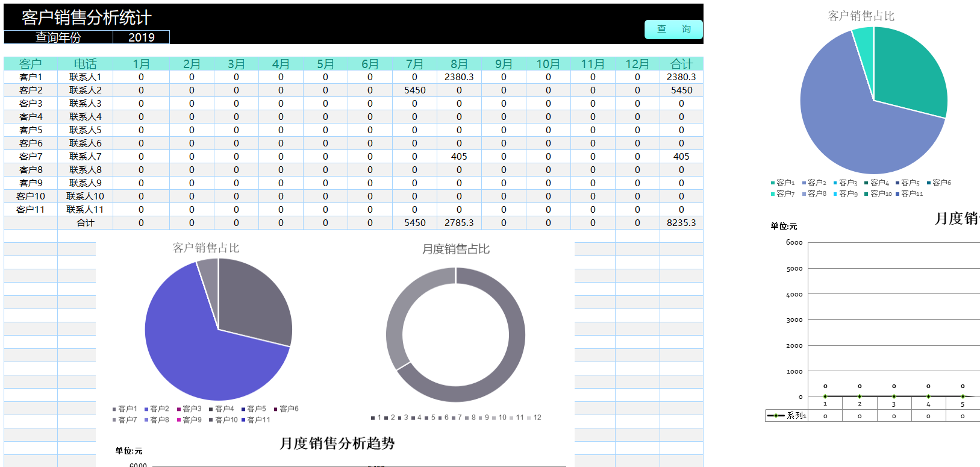Viewport: 980px width, 467px height.
Task: Click 客户9 legend entry under the purple pie
Action: point(189,420)
